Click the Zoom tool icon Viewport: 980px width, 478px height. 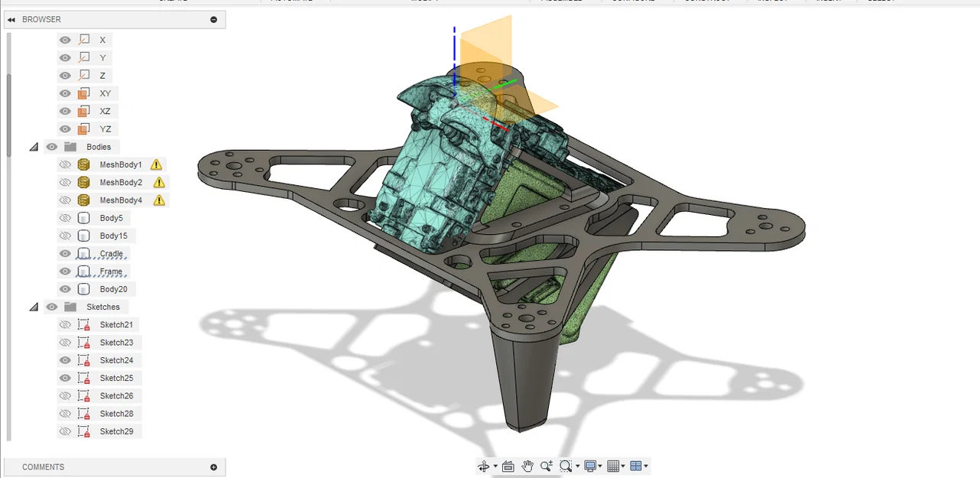[547, 466]
